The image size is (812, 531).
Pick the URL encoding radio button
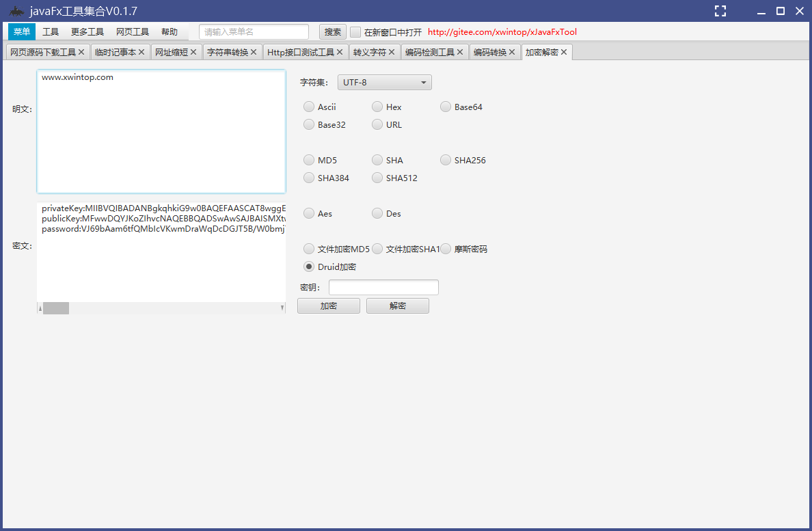(377, 124)
